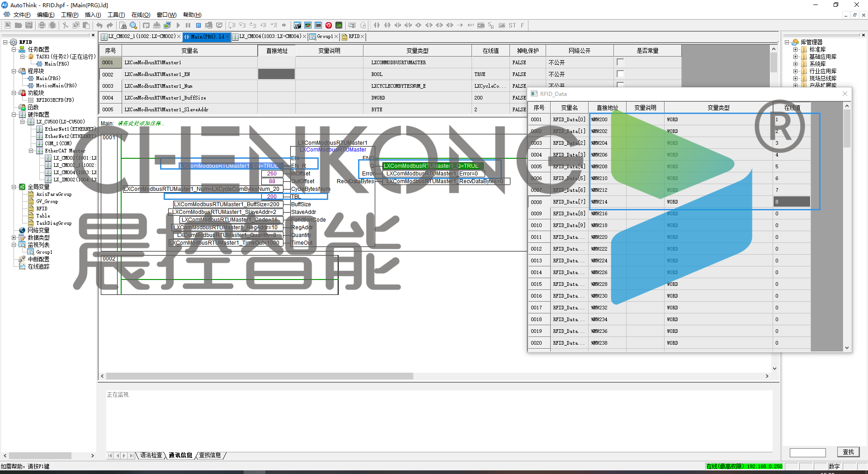This screenshot has height=474, width=868.
Task: Insert a negated coil element
Action: [x=429, y=25]
